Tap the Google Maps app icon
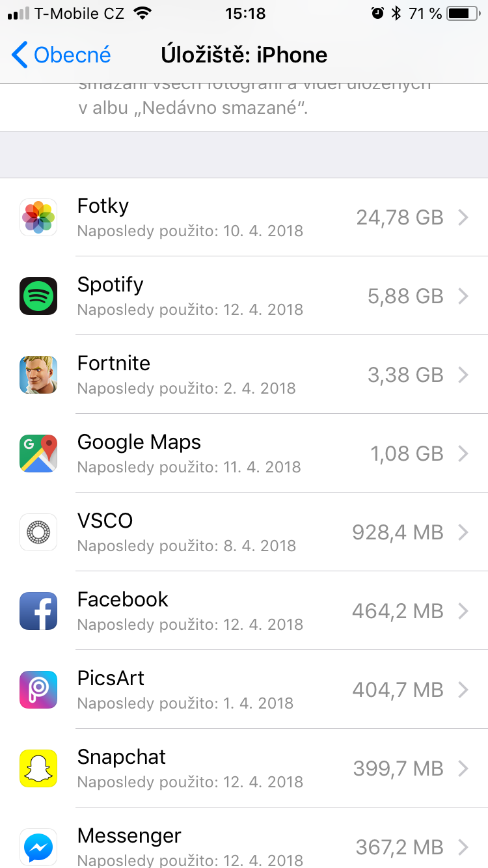 [38, 454]
